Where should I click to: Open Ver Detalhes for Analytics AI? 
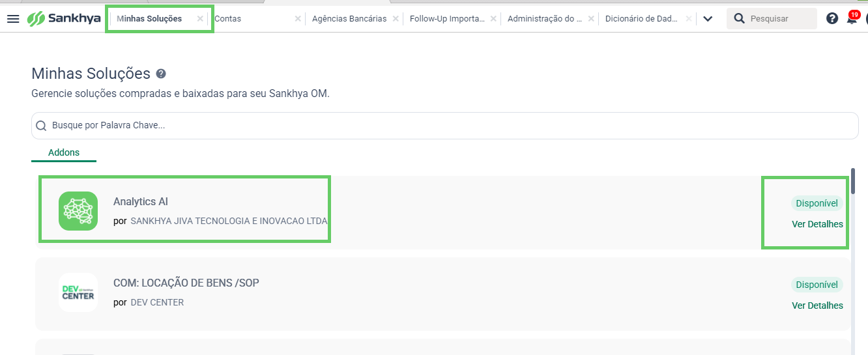coord(817,224)
